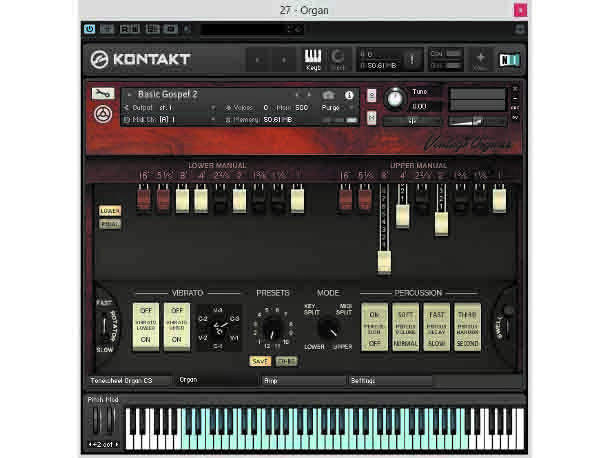Solo the instrument with the S button
This screenshot has height=458, width=610.
(372, 95)
